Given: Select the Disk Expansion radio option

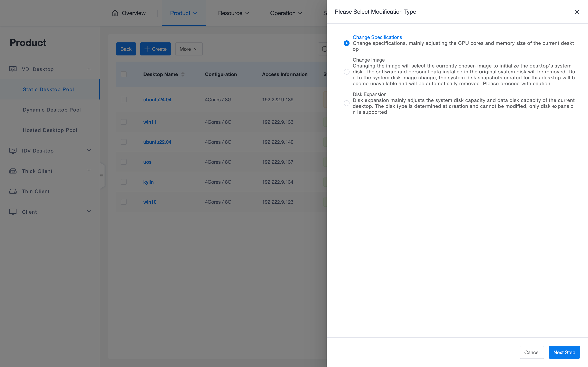Looking at the screenshot, I should click(346, 103).
